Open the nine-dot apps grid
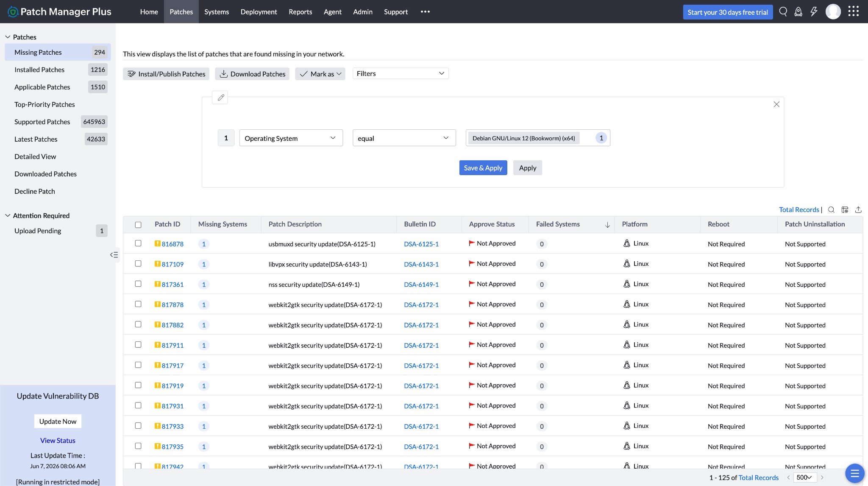The image size is (868, 486). 854,12
